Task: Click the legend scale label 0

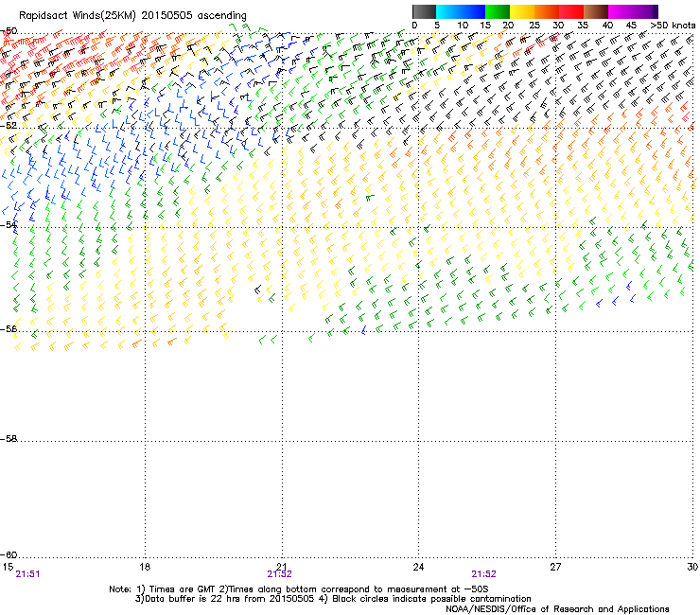Action: coord(414,26)
